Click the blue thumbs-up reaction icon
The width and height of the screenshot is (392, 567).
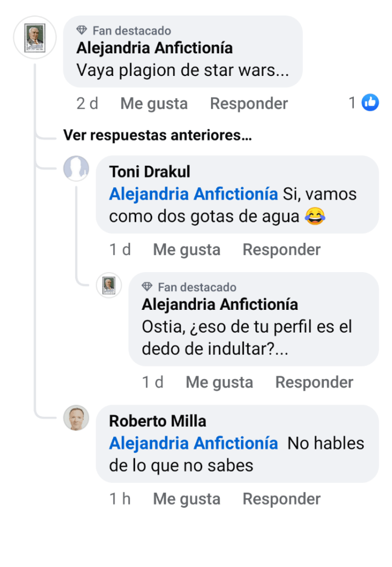[370, 103]
